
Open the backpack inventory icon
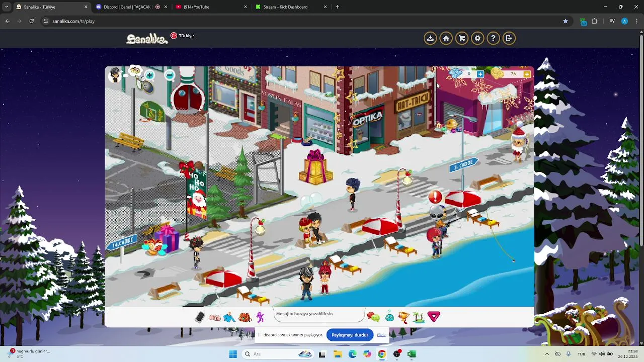click(245, 317)
